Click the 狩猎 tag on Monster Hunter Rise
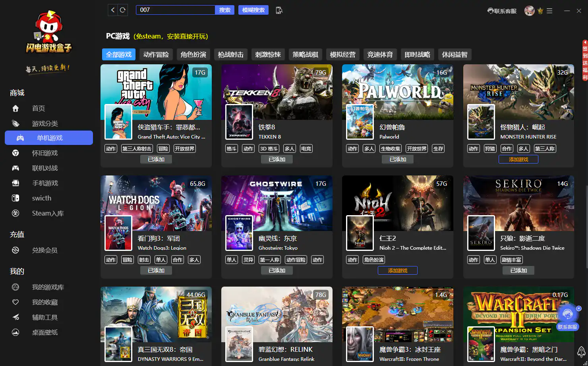 tap(490, 149)
